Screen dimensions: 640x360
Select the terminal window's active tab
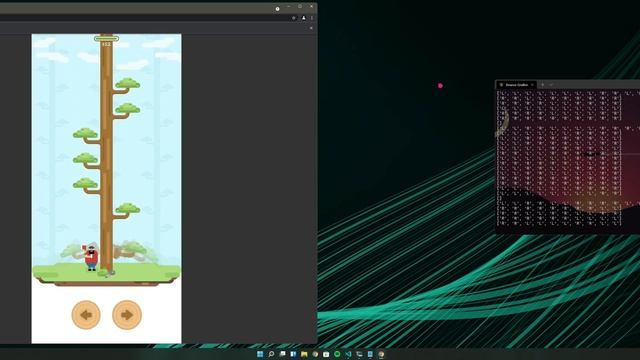516,85
